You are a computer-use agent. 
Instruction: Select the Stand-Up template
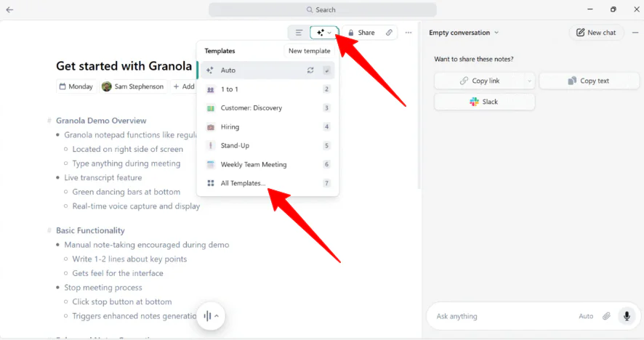(267, 145)
